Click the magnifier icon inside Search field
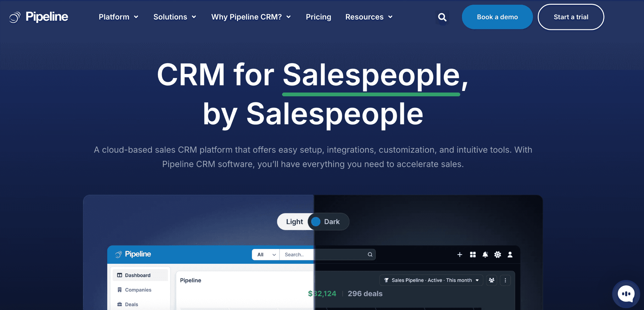The width and height of the screenshot is (644, 310). 370,255
